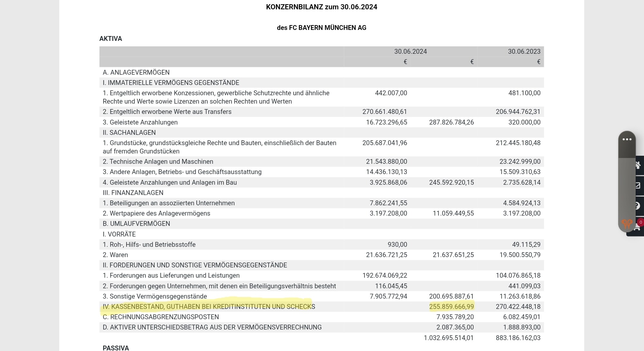Select '1. Forderungen aus Lieferungen und Leistungen'
The image size is (644, 351).
171,275
